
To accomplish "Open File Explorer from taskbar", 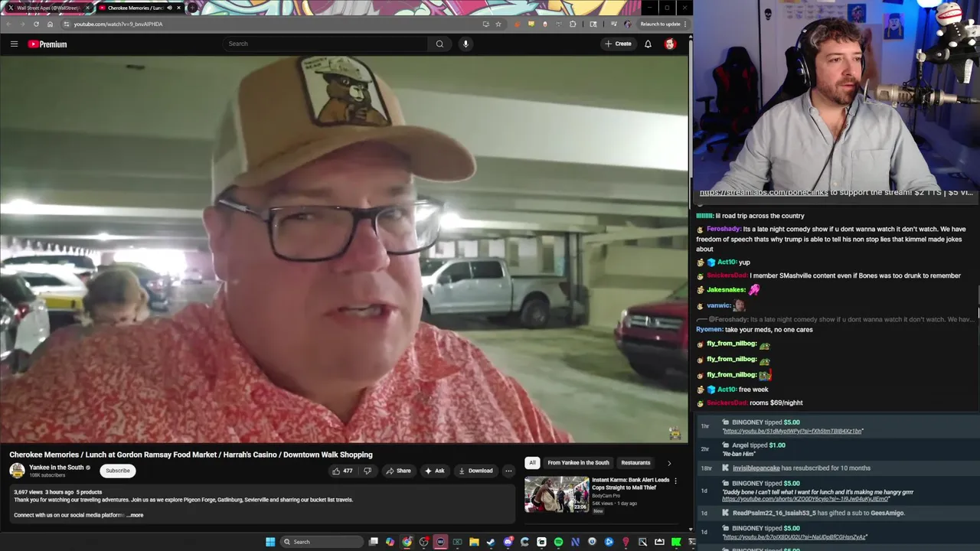I will (474, 542).
